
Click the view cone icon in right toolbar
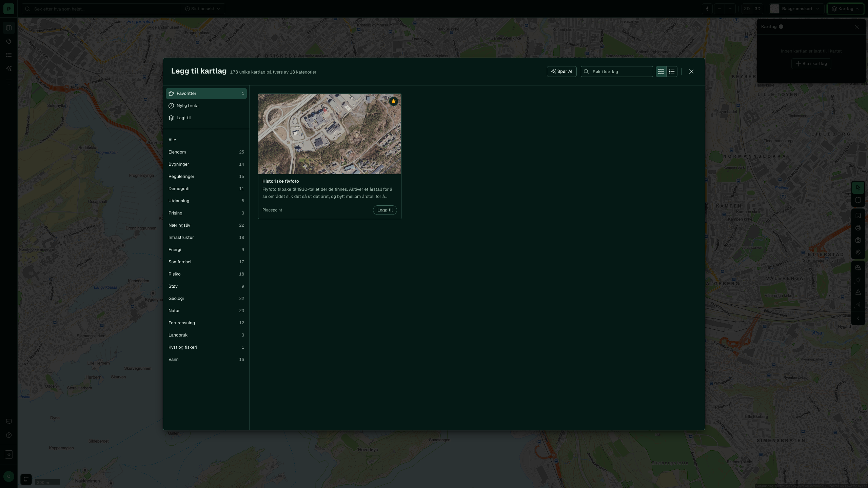point(858,304)
